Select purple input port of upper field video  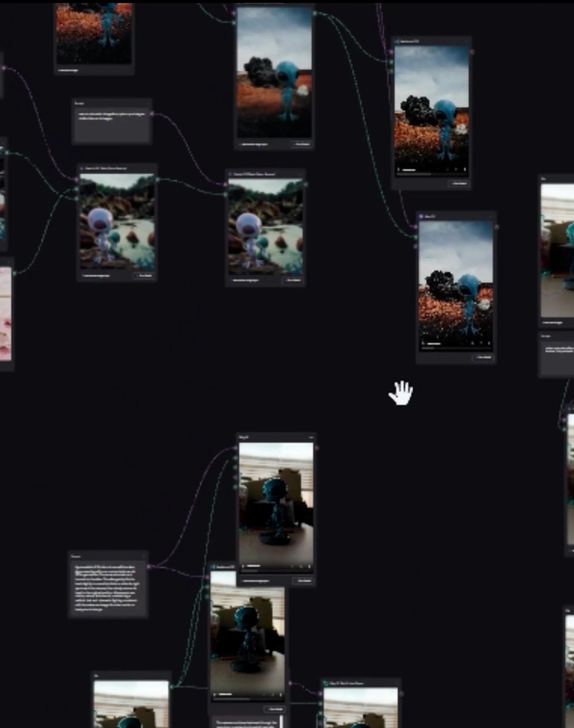click(x=391, y=52)
